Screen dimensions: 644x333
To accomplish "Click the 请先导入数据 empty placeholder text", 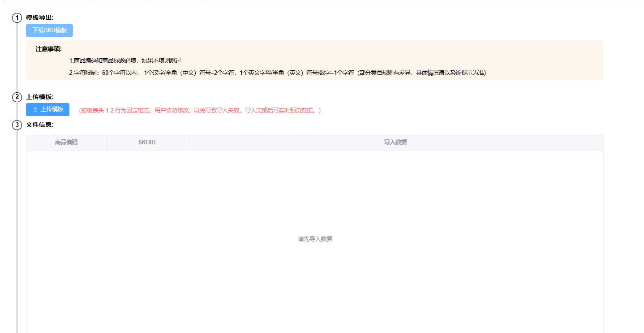I will 315,239.
